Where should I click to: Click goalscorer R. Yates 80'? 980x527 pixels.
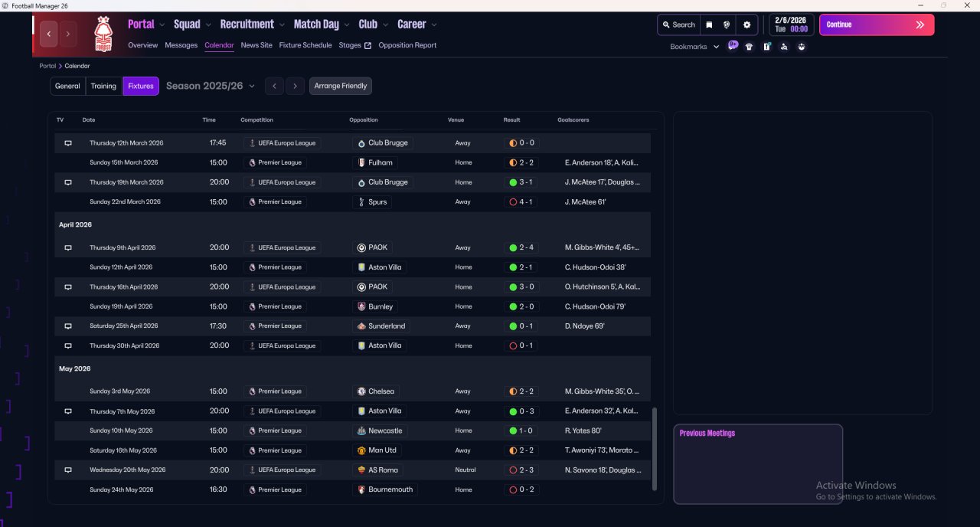(x=583, y=430)
